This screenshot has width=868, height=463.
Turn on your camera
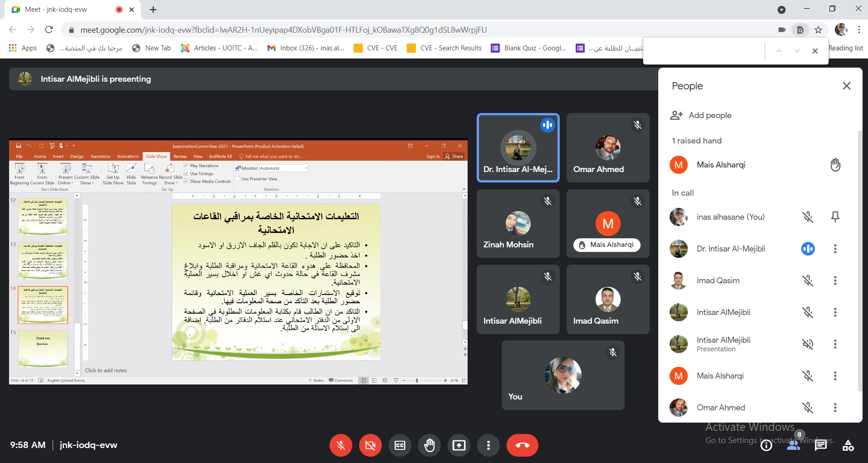370,445
